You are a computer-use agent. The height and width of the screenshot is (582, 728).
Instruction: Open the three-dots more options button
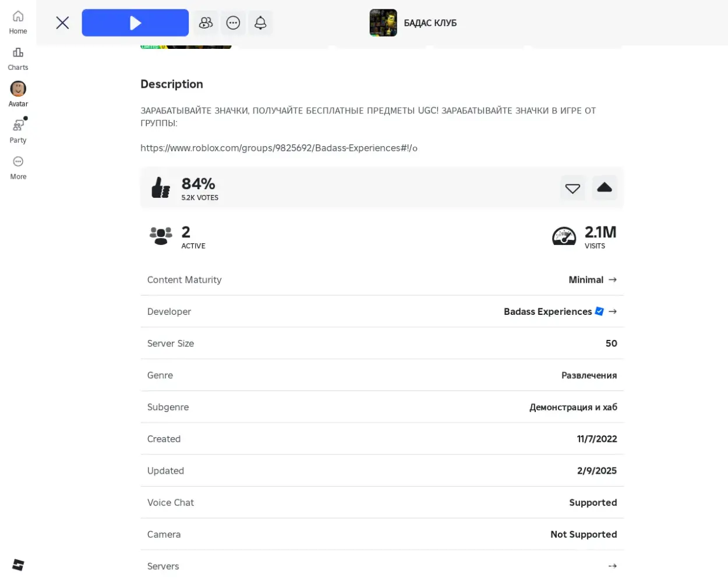[x=233, y=23]
